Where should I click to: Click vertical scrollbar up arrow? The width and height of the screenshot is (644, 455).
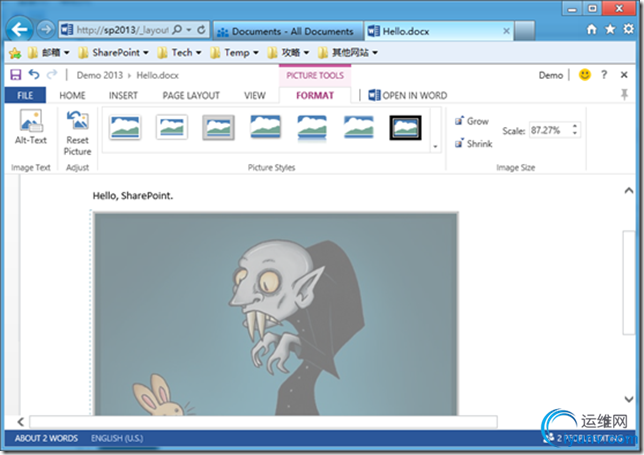click(628, 191)
